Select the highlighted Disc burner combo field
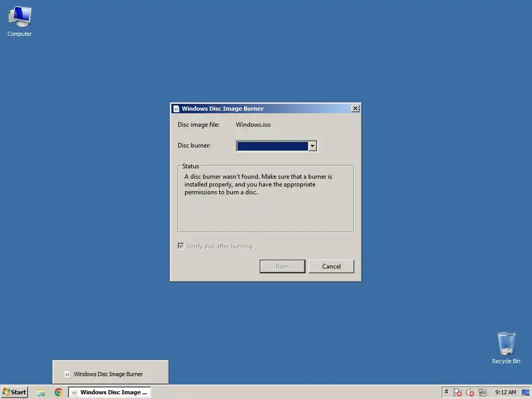 coord(272,146)
